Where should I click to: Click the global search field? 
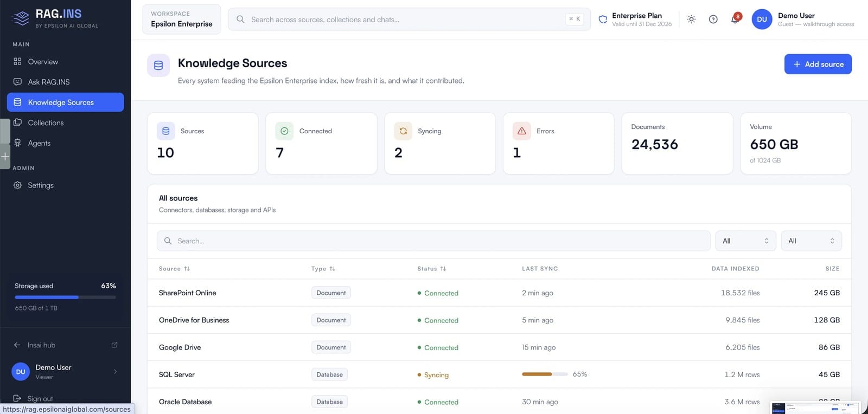point(409,20)
